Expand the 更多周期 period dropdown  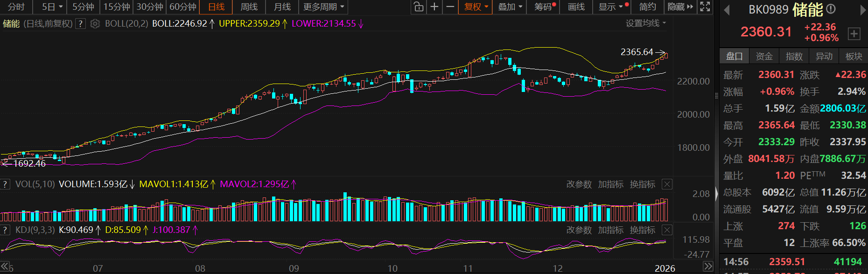tap(323, 7)
